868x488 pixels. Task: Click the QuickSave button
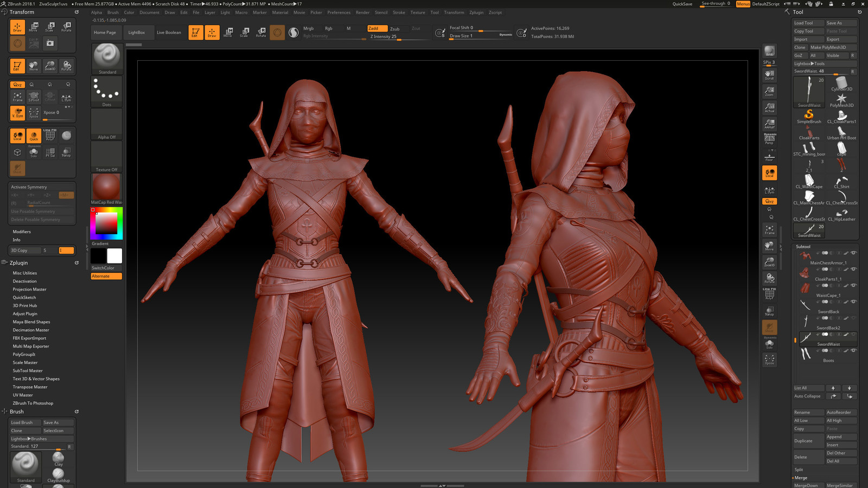click(x=682, y=4)
